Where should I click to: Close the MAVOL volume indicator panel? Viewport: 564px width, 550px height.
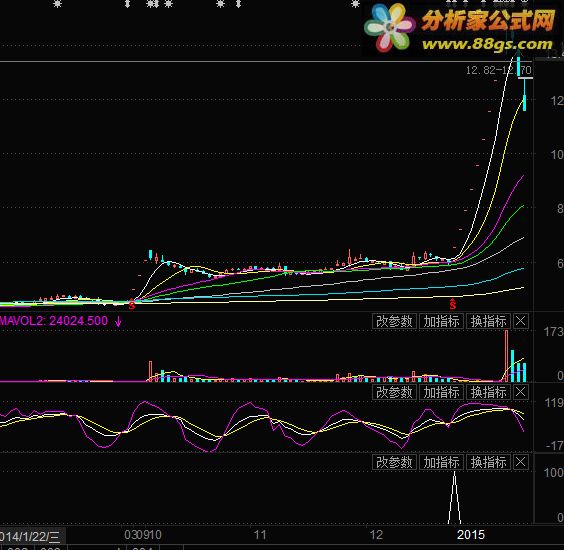[x=520, y=321]
